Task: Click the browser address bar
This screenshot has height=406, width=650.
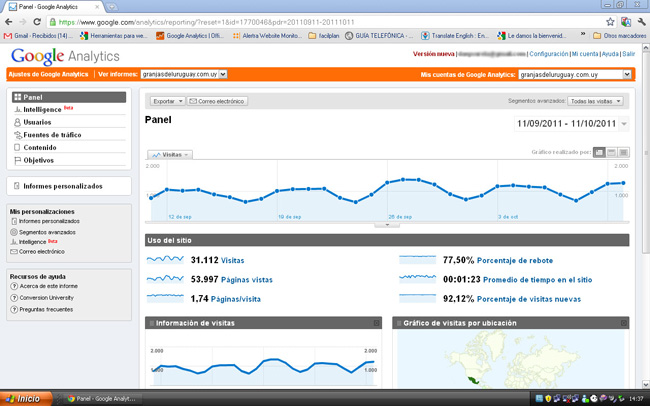Action: tap(327, 22)
